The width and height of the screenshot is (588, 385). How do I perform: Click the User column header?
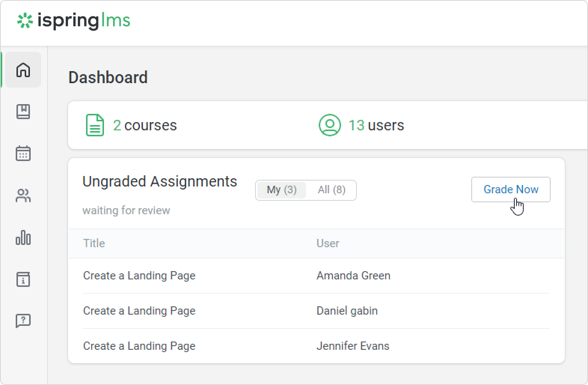(x=328, y=243)
